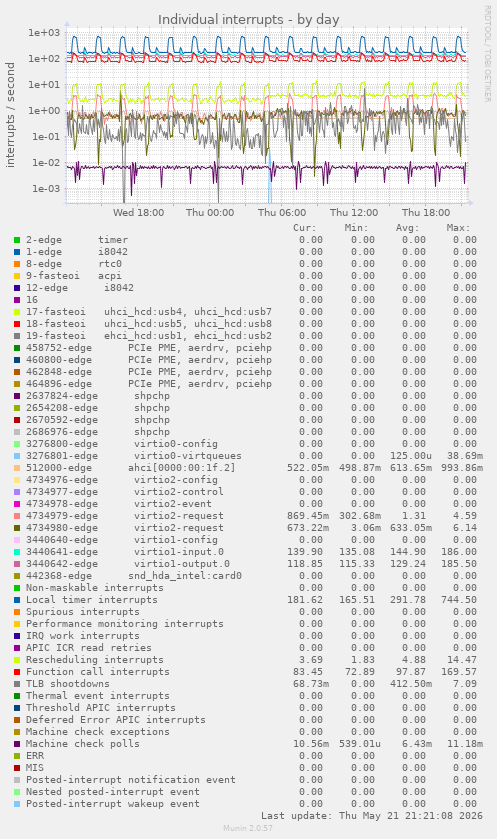This screenshot has height=839, width=497.
Task: Select the Function call interrupts label
Action: click(x=98, y=672)
